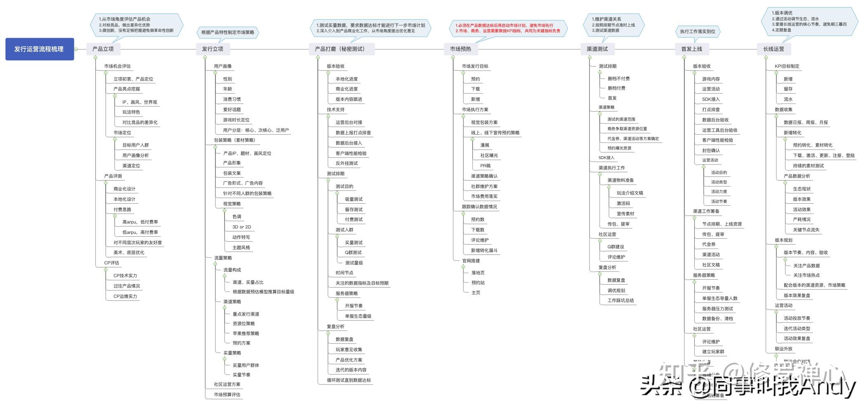Collapse the 发行立项 branch circle
Screen dimensions: 868x409
click(x=205, y=57)
